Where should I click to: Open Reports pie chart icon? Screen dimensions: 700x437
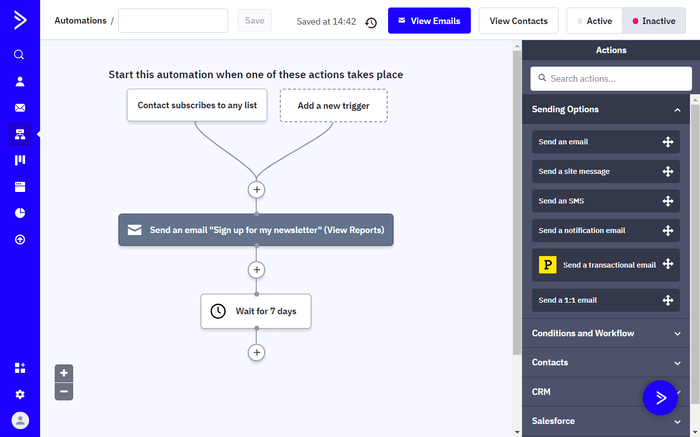[20, 213]
